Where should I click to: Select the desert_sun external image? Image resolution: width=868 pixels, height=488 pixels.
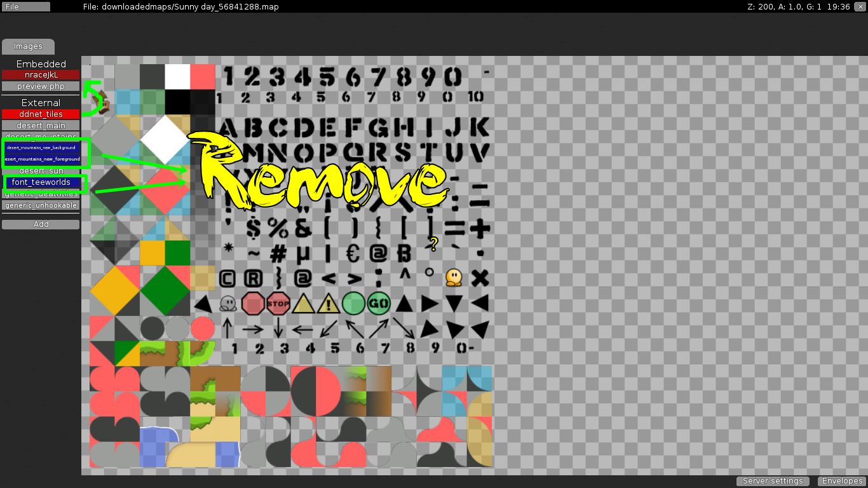41,170
